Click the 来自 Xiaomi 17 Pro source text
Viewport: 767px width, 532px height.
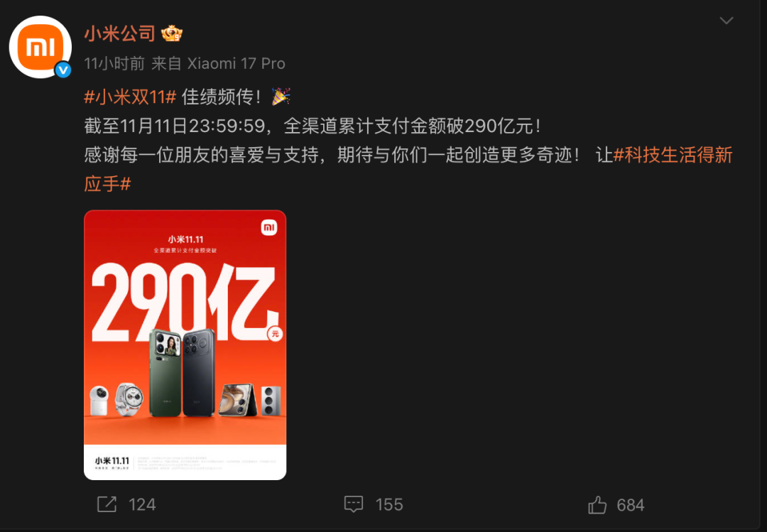click(x=218, y=64)
